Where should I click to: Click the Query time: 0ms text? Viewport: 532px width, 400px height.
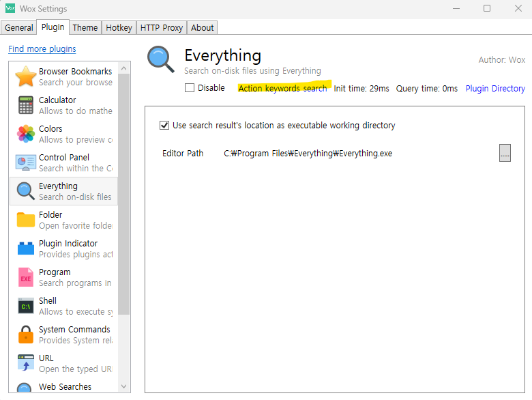coord(426,88)
